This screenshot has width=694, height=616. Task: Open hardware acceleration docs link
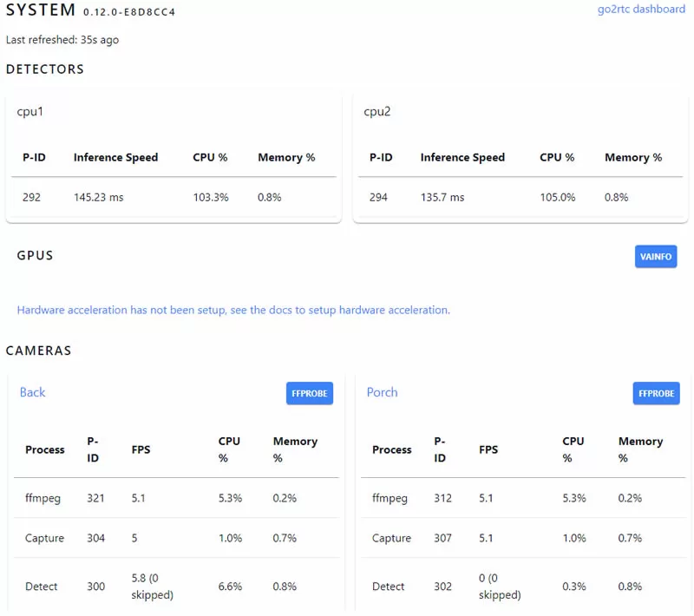point(233,311)
